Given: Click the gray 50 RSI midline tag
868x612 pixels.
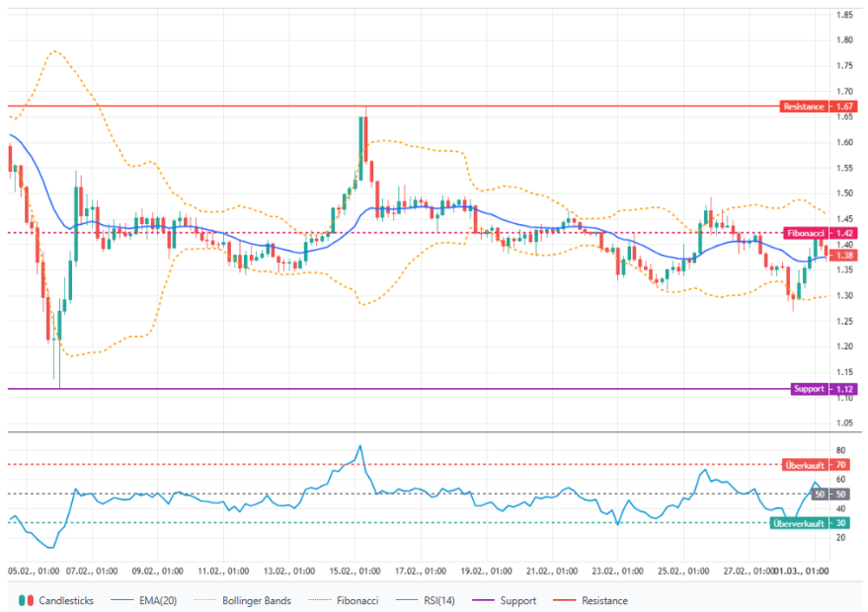Looking at the screenshot, I should coord(820,494).
